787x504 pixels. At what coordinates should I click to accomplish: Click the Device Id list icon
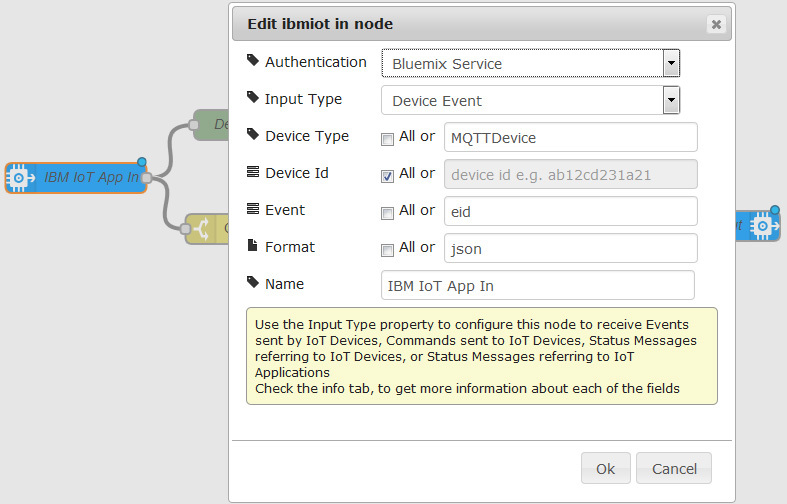point(253,172)
